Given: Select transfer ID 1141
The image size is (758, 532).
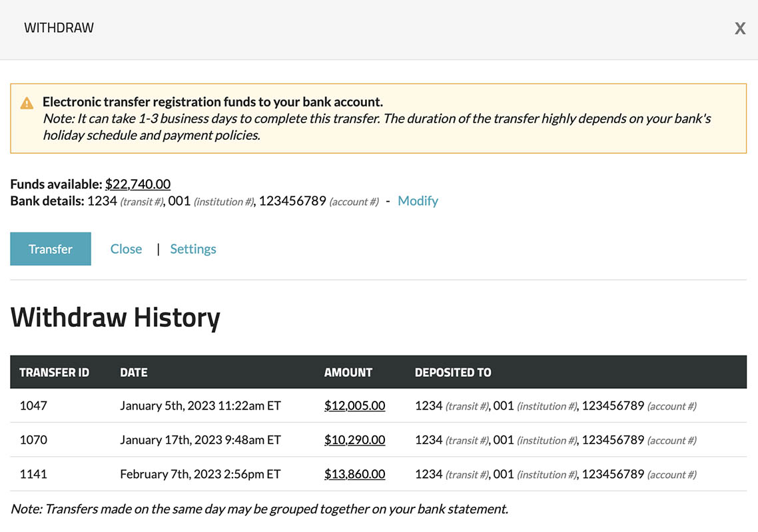Looking at the screenshot, I should click(x=33, y=474).
